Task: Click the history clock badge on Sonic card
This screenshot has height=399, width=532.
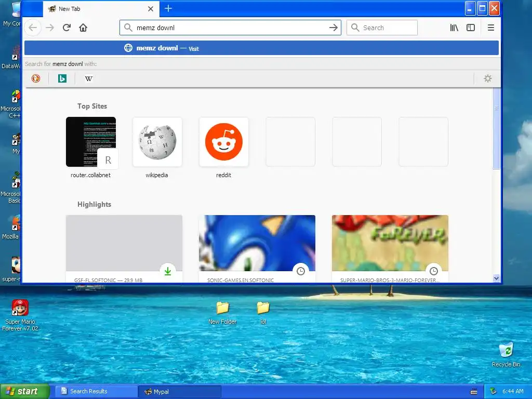Action: 301,271
